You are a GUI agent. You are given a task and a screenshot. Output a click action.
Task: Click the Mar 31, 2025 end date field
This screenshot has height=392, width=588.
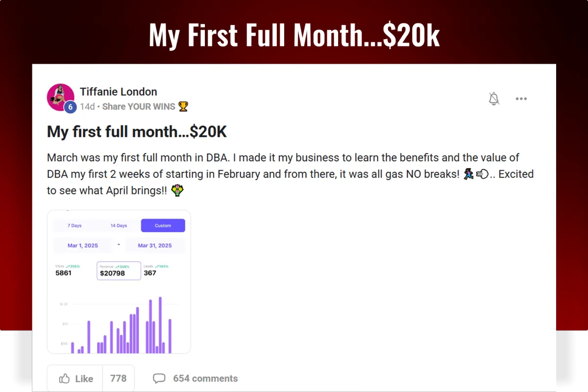click(155, 245)
